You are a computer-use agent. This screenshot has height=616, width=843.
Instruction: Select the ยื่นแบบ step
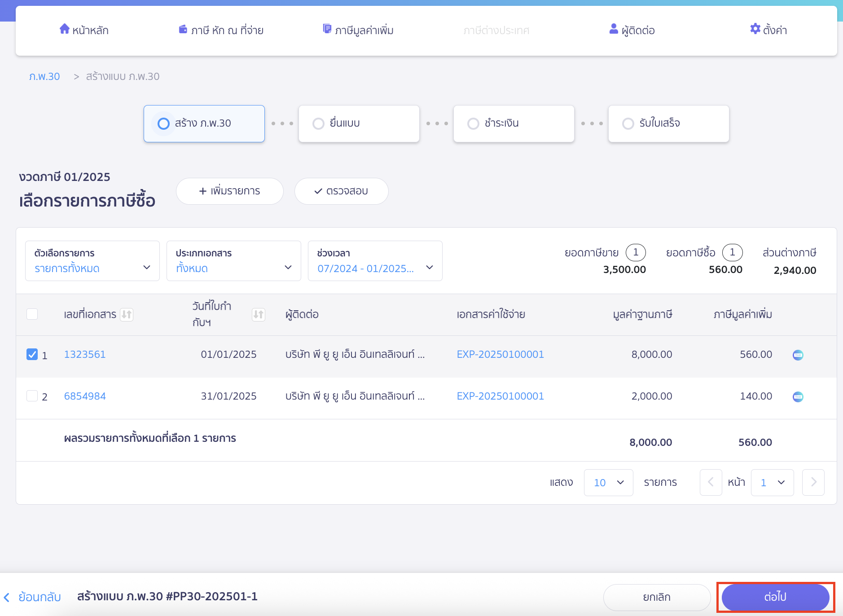(x=359, y=124)
